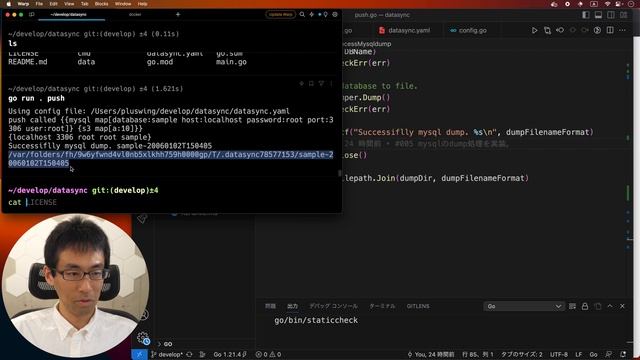Click develop branch in status bar
The height and width of the screenshot is (360, 640).
[x=167, y=355]
